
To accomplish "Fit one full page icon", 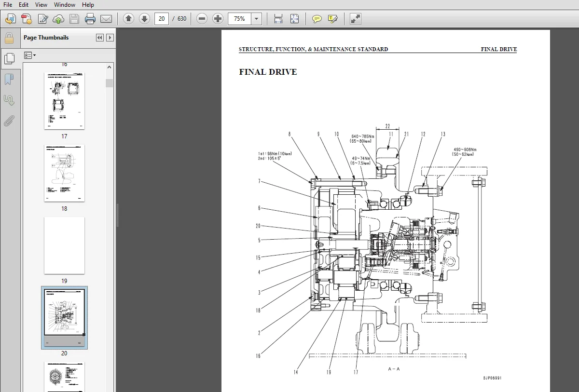I will point(294,19).
